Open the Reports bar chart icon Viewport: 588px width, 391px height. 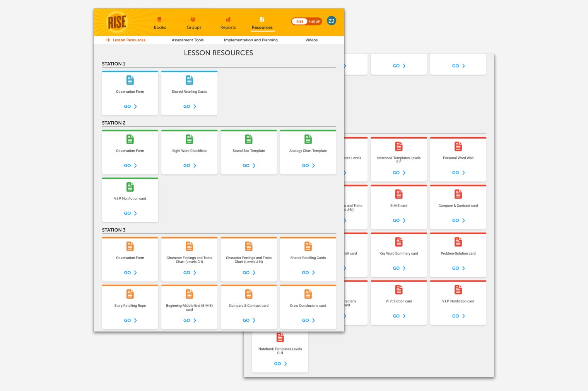pyautogui.click(x=228, y=19)
